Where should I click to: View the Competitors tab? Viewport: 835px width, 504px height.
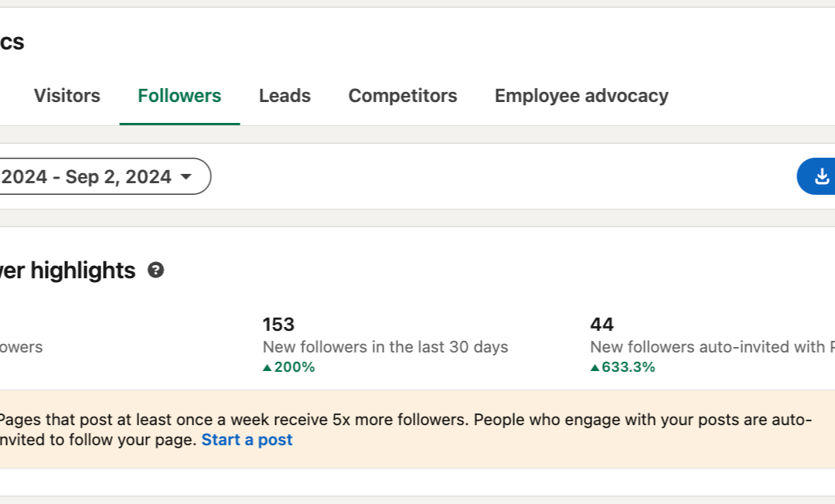point(402,95)
